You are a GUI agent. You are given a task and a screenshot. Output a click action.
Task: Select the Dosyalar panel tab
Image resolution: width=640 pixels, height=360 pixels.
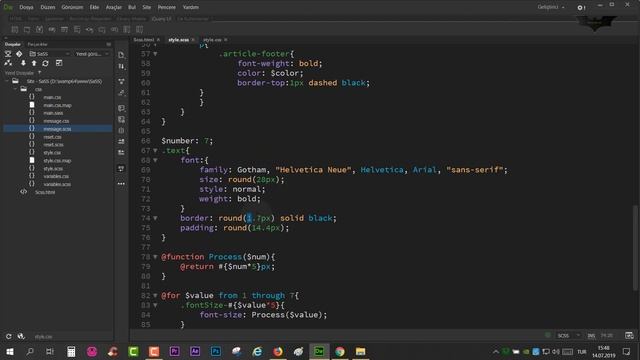click(x=13, y=44)
